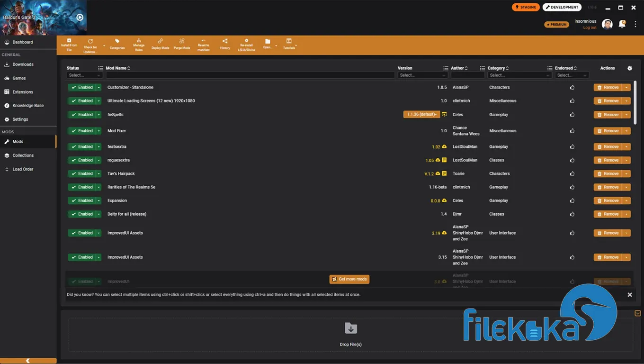Open Knowledge Base in the sidebar
This screenshot has width=644, height=364.
[x=28, y=106]
